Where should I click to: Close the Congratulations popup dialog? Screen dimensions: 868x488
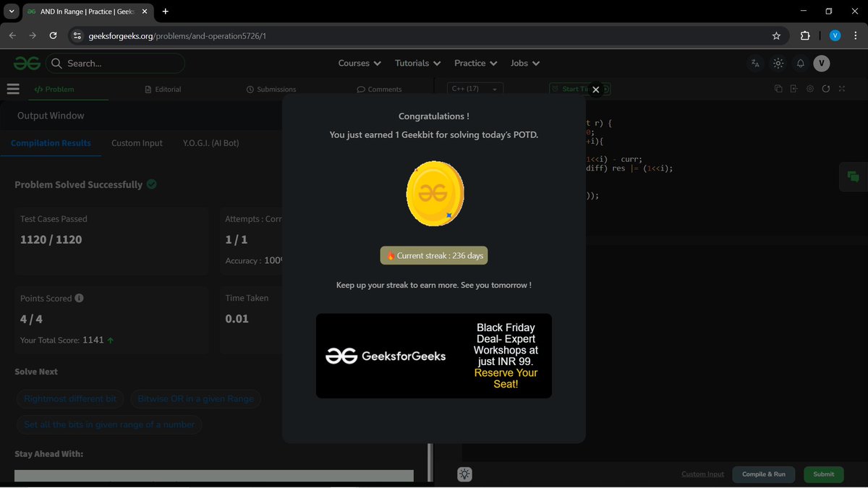pos(596,90)
